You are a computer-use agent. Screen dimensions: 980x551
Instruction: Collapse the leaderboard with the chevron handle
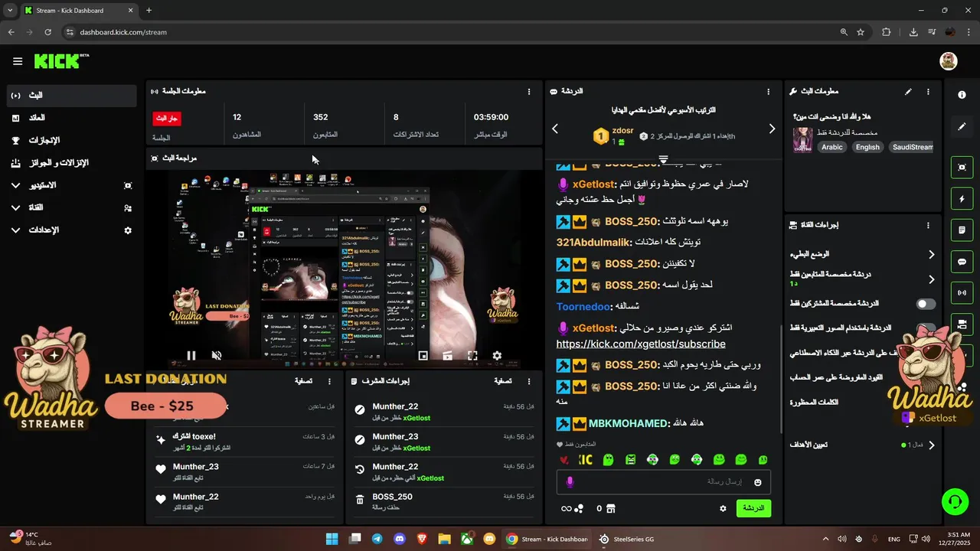(x=663, y=159)
